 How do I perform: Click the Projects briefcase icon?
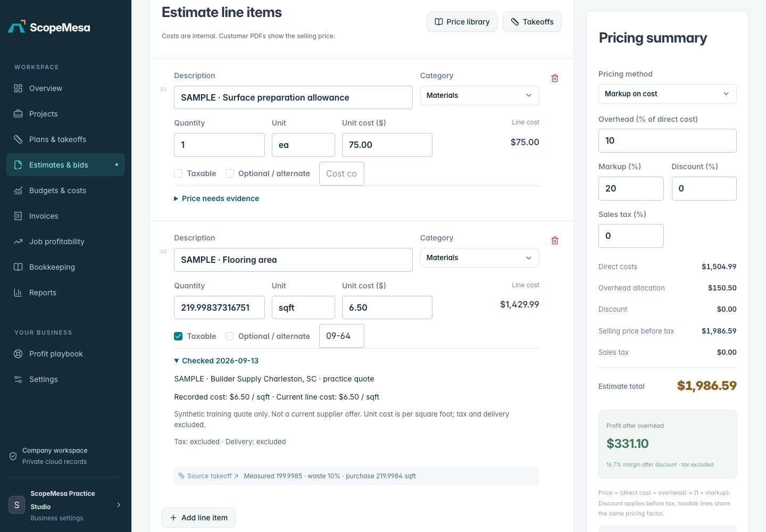(18, 114)
